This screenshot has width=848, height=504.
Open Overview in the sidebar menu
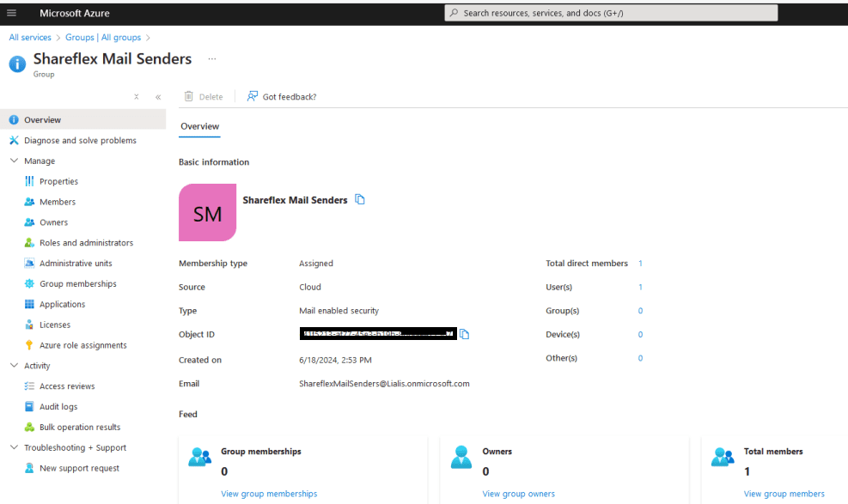(82, 120)
